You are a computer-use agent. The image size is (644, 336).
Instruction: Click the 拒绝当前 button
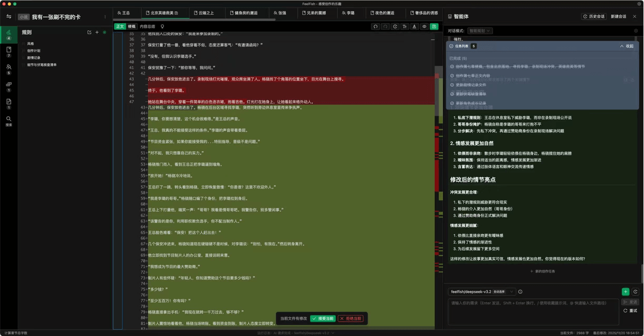[350, 318]
